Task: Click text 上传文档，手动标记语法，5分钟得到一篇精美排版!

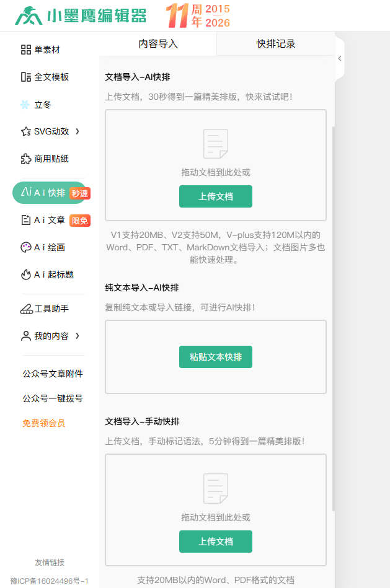Action: coord(205,441)
